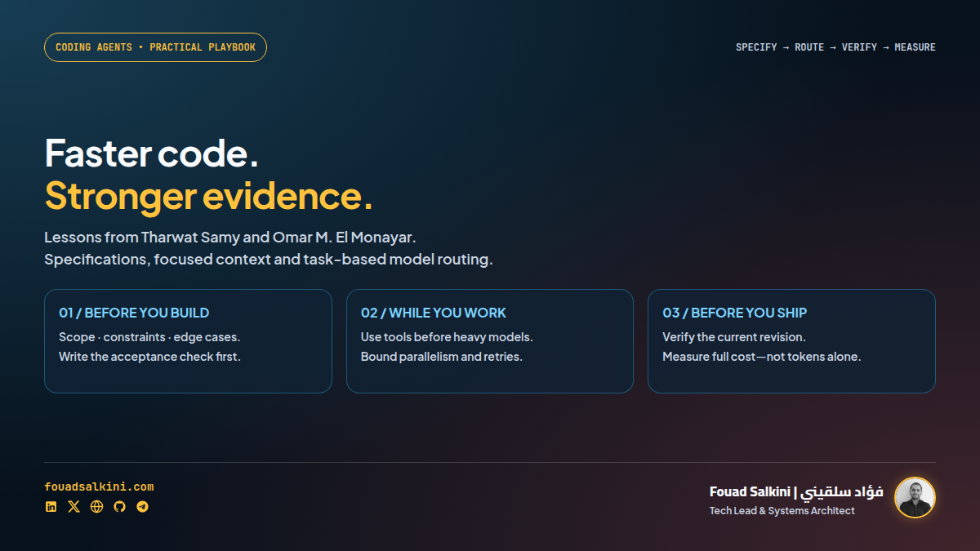This screenshot has height=551, width=980.
Task: Visit the fouadsalkini.com link
Action: pyautogui.click(x=99, y=487)
